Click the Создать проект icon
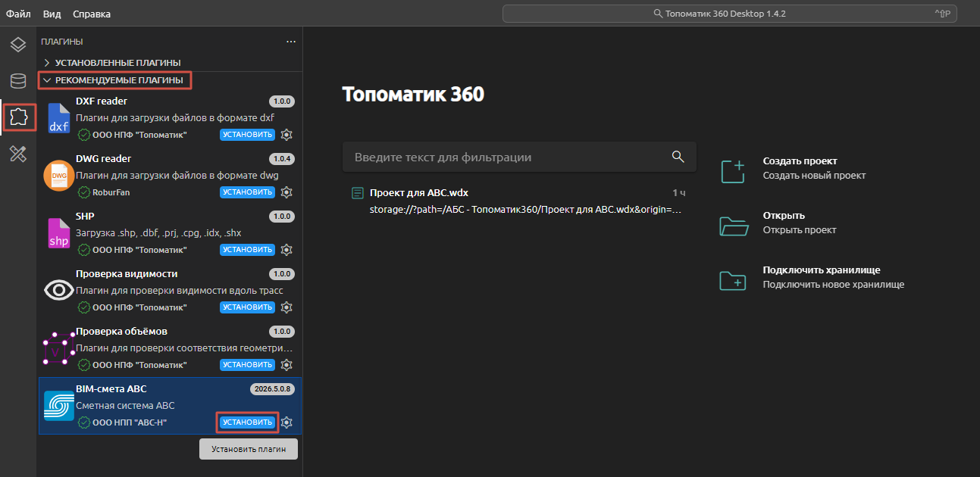Viewport: 980px width, 477px height. coord(732,170)
